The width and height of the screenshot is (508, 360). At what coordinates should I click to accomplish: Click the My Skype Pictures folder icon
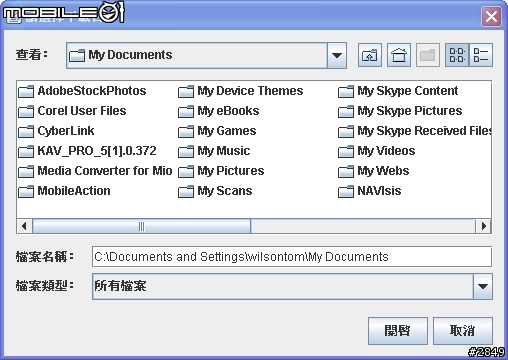coord(346,111)
